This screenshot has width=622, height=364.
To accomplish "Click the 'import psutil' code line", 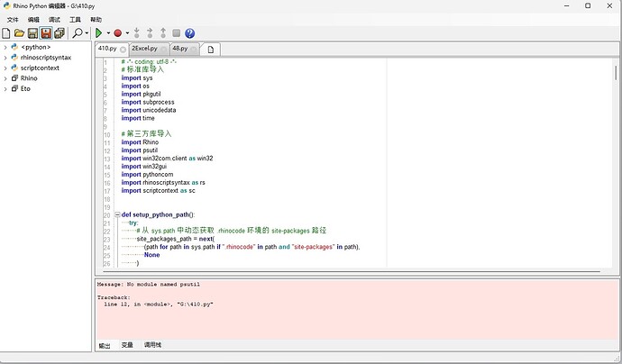I will [139, 150].
